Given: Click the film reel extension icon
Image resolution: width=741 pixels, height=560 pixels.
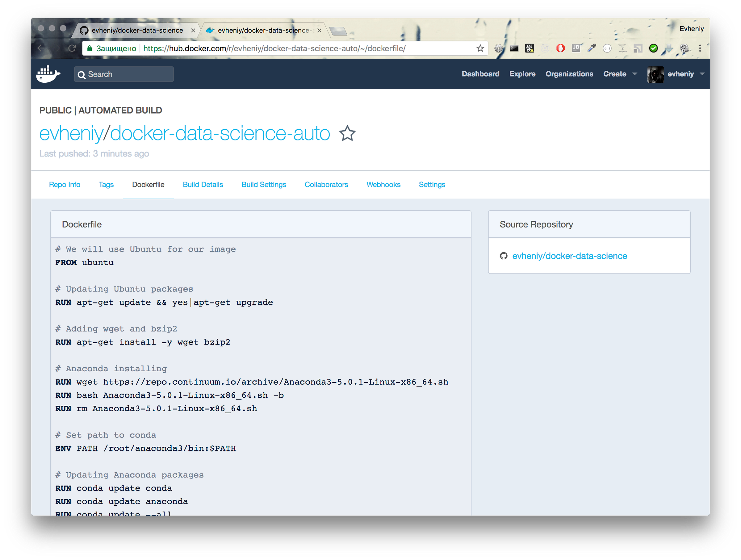Looking at the screenshot, I should tap(684, 48).
